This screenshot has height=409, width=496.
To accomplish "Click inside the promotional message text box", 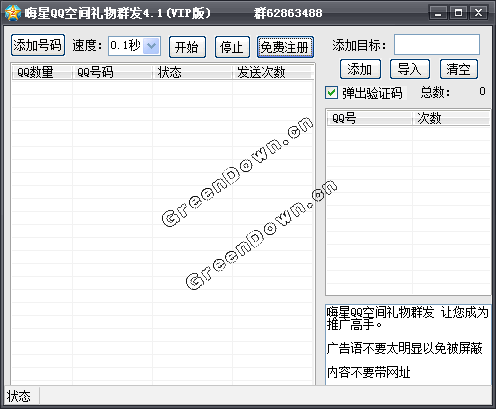I will click(408, 345).
